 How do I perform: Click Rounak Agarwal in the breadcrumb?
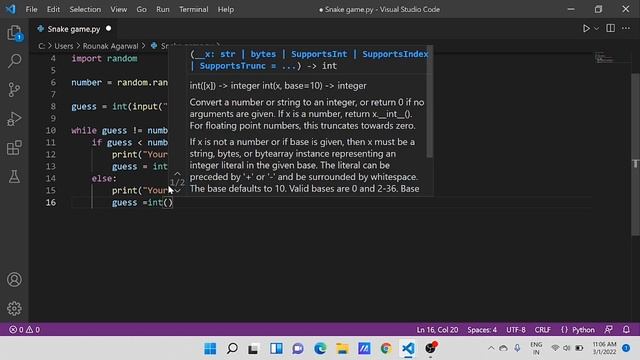(x=111, y=46)
